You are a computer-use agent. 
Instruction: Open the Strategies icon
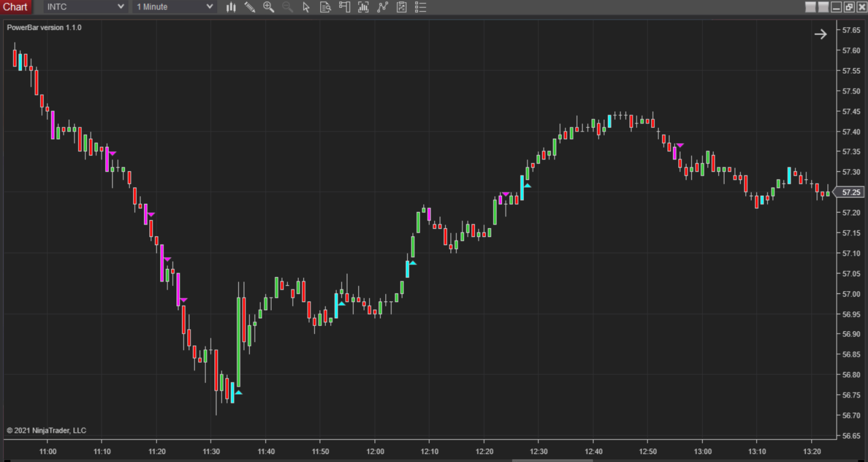click(382, 7)
